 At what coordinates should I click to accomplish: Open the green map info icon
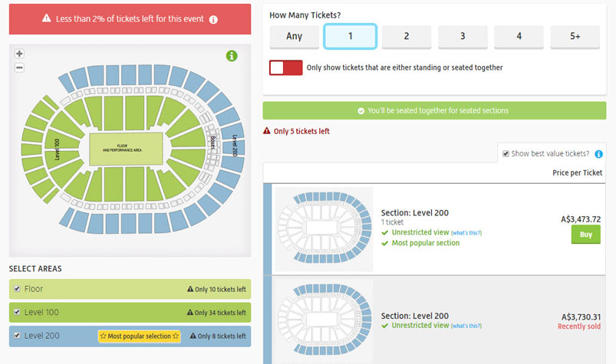[x=232, y=56]
